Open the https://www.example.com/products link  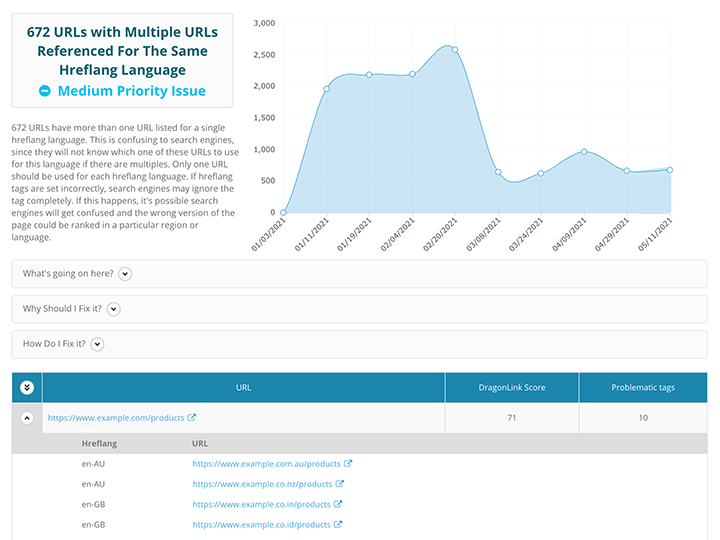point(115,418)
